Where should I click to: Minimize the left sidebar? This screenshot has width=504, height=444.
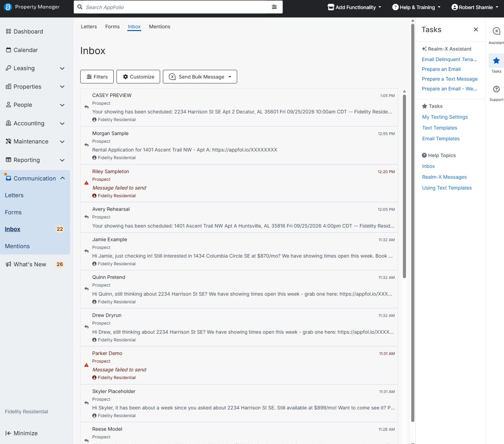[x=22, y=433]
